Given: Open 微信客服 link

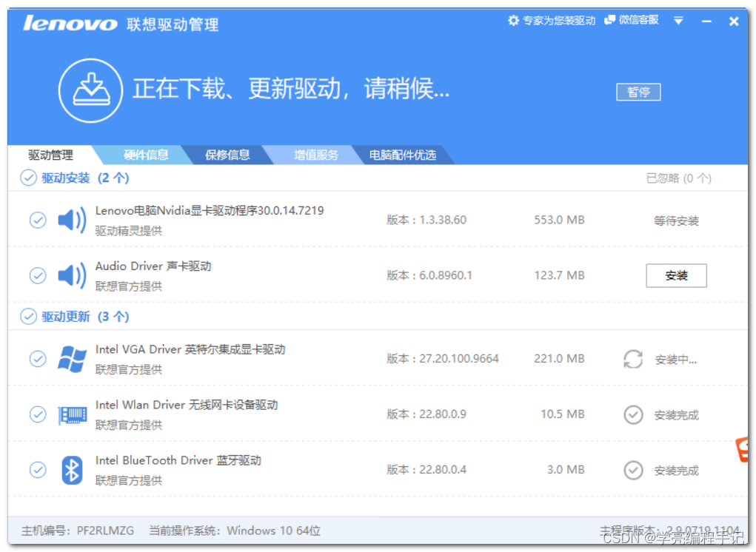Looking at the screenshot, I should click(x=639, y=20).
